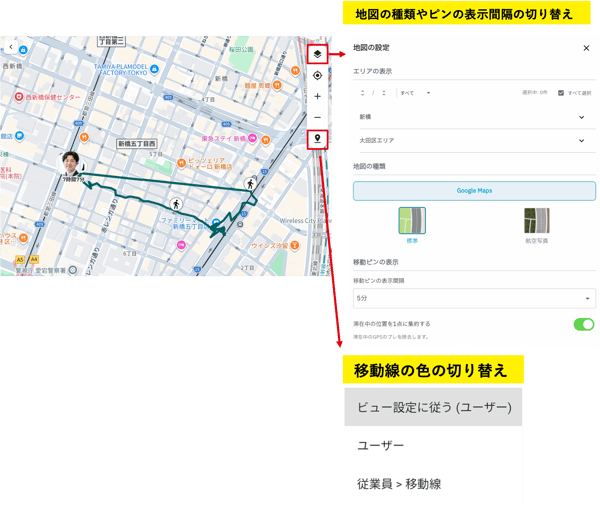Open the すべて filter dropdown
This screenshot has height=507, width=600.
[415, 93]
